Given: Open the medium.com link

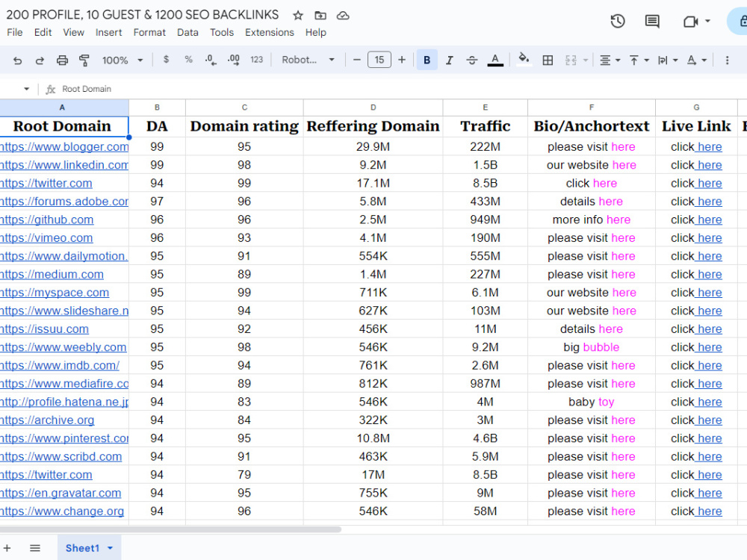Looking at the screenshot, I should tap(52, 274).
